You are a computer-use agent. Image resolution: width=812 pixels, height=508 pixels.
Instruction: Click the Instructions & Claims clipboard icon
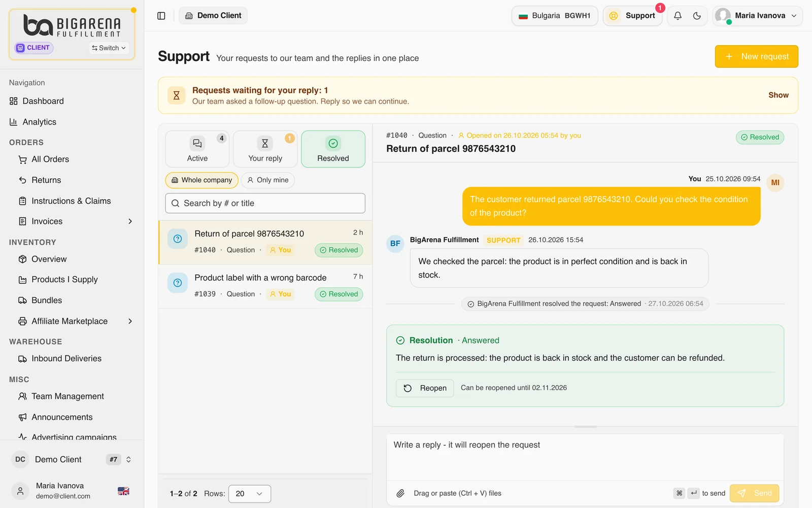point(22,201)
